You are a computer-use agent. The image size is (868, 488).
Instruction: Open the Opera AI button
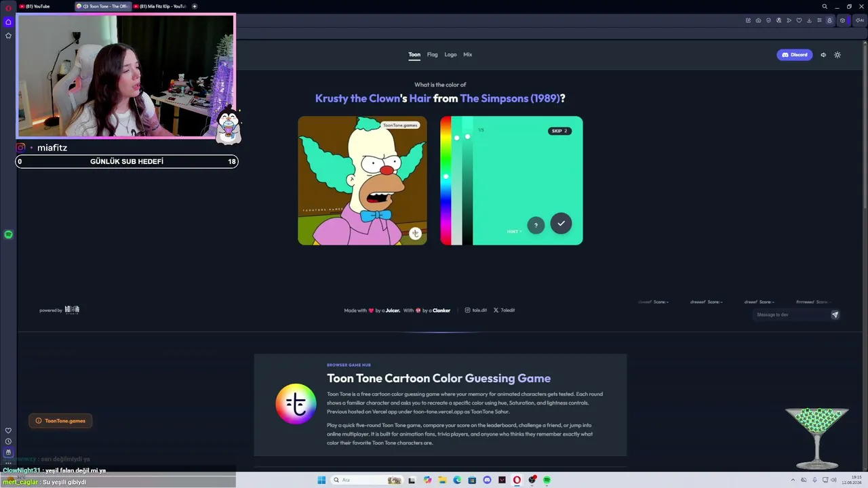859,20
